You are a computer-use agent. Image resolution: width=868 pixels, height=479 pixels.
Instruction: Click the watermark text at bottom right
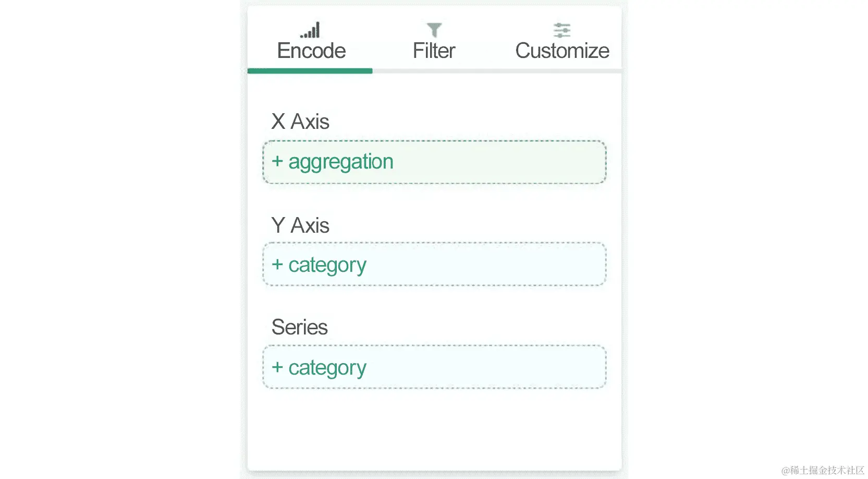point(823,470)
